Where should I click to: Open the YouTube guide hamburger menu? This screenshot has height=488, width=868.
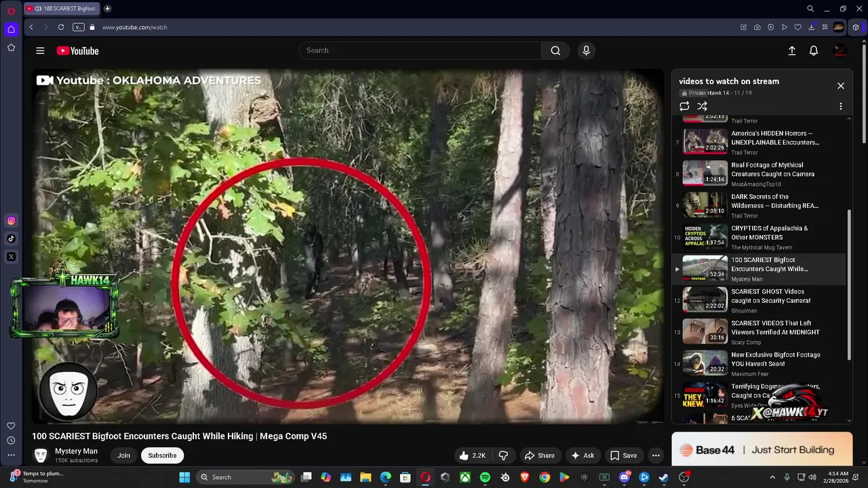tap(40, 51)
